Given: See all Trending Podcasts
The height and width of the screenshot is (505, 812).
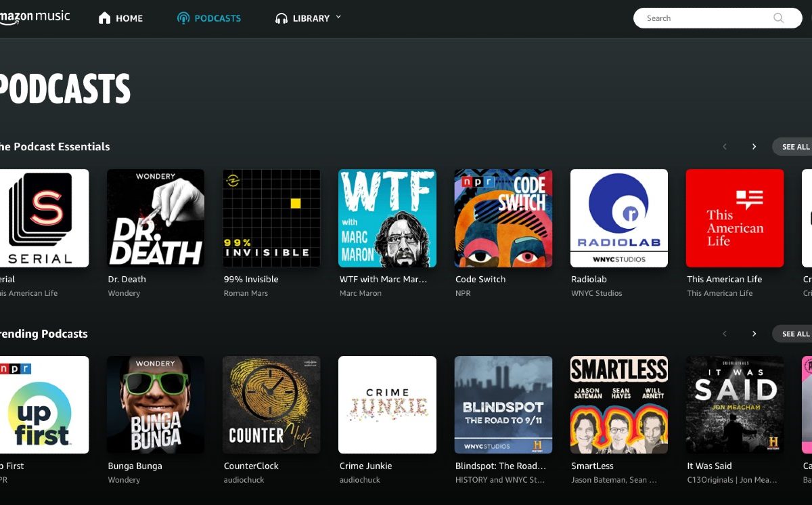Looking at the screenshot, I should point(794,334).
